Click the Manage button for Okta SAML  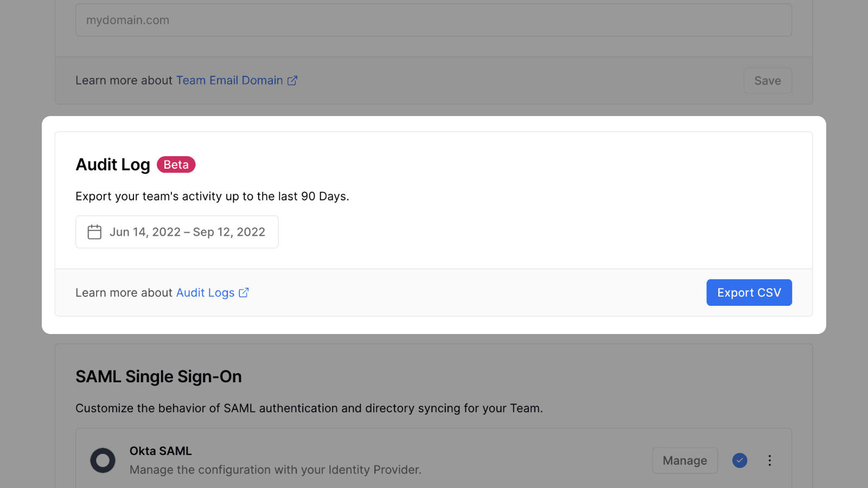pos(685,460)
